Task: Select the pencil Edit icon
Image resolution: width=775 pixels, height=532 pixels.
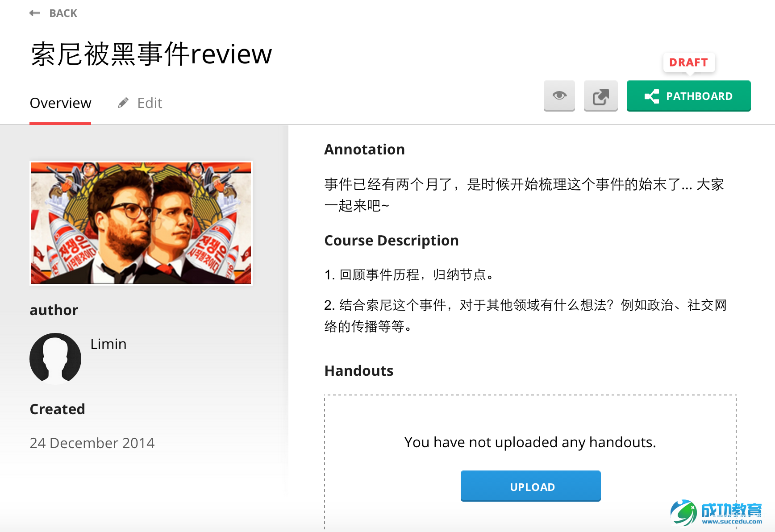Action: (x=123, y=102)
